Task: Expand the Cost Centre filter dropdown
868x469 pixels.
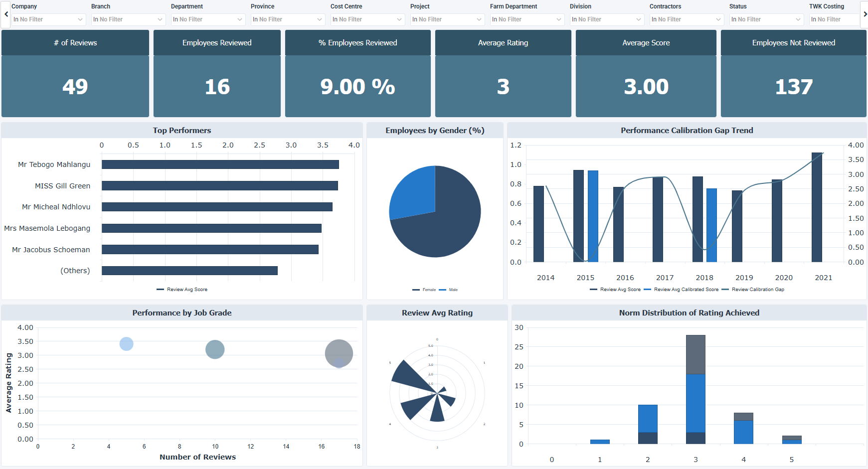Action: pos(367,19)
